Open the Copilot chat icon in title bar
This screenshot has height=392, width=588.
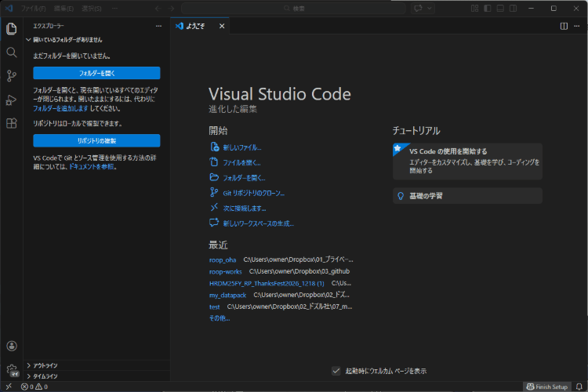coord(418,9)
